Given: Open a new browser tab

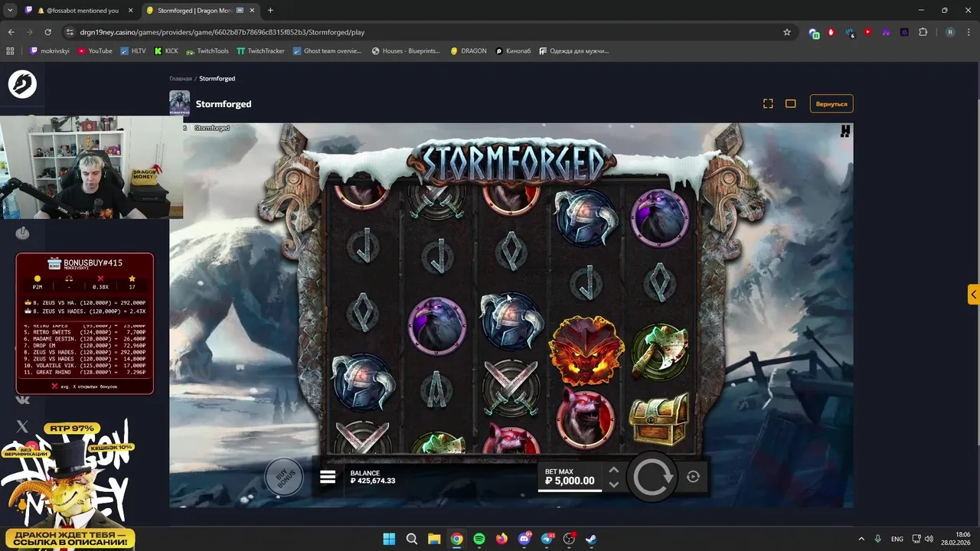Looking at the screenshot, I should [x=270, y=11].
